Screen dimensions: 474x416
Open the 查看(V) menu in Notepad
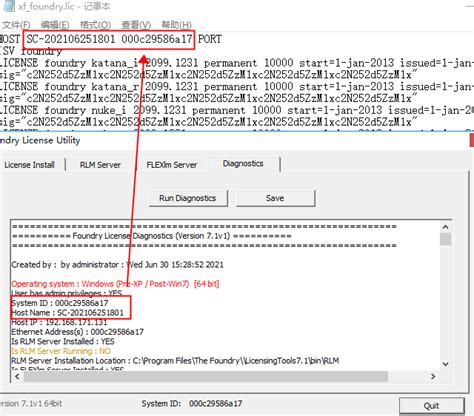(x=136, y=25)
